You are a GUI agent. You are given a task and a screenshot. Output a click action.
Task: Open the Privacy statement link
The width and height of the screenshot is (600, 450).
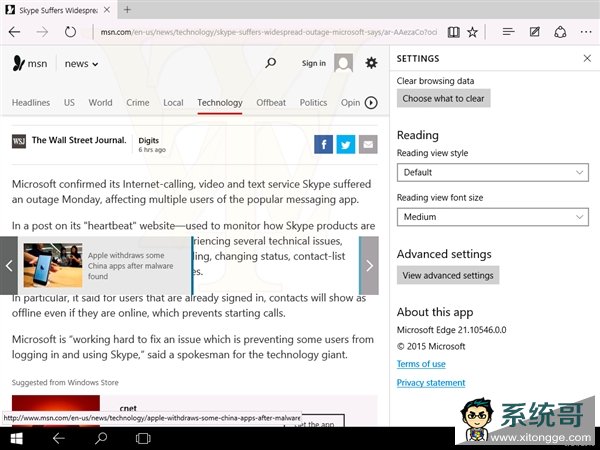click(x=431, y=383)
